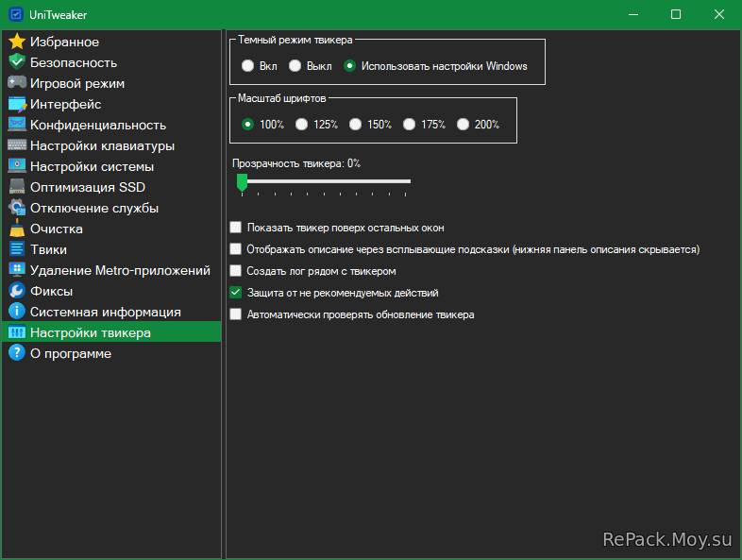Screen dimensions: 742x560
Task: Click the question mark icon О программе
Action: pyautogui.click(x=16, y=353)
